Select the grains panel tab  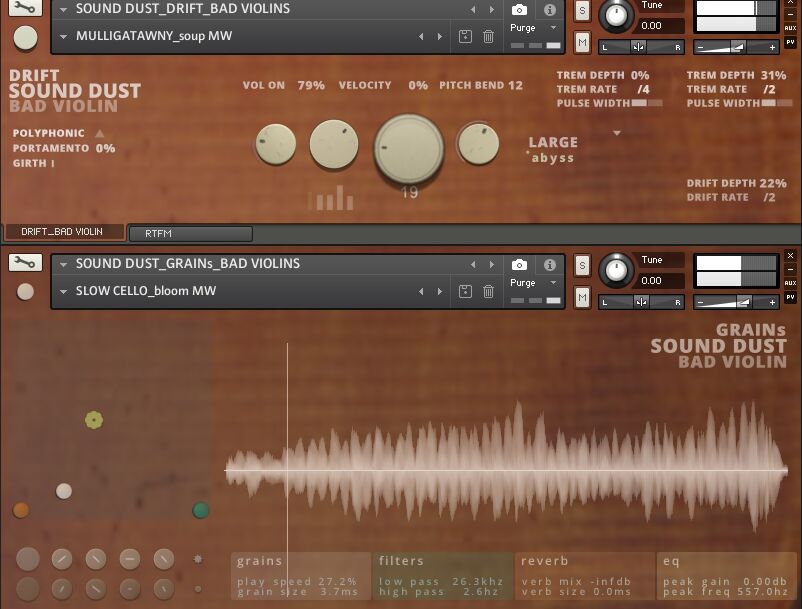pos(301,576)
